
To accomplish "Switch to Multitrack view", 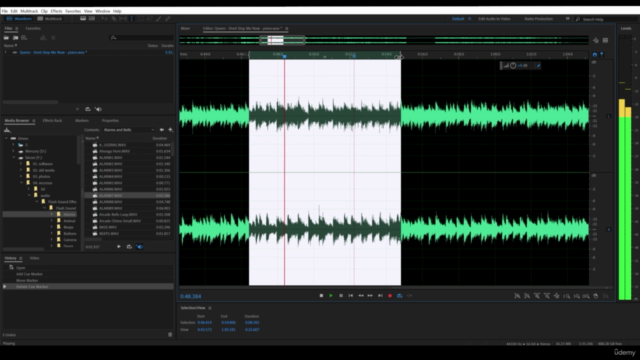I will pyautogui.click(x=50, y=19).
